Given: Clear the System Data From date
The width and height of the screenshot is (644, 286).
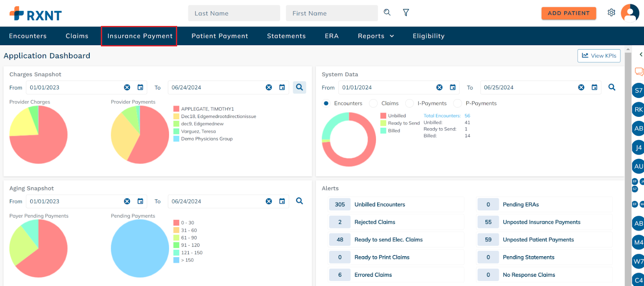Looking at the screenshot, I should click(440, 87).
